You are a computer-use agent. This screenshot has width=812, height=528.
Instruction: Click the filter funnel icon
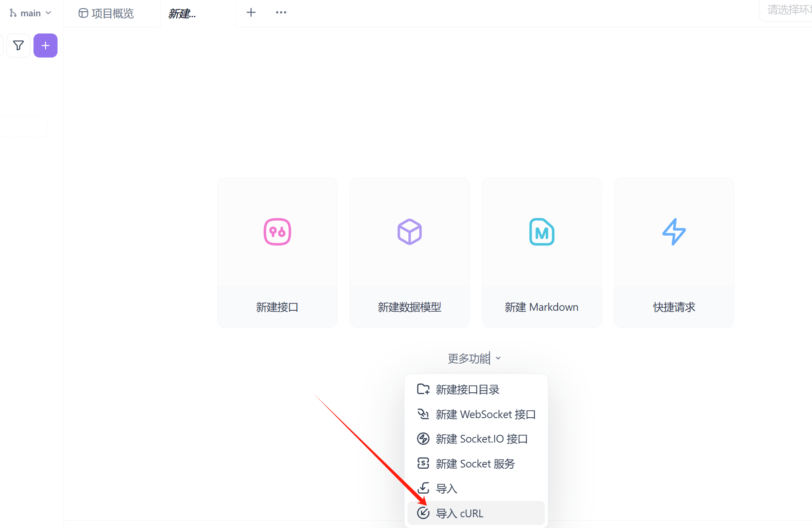[18, 46]
